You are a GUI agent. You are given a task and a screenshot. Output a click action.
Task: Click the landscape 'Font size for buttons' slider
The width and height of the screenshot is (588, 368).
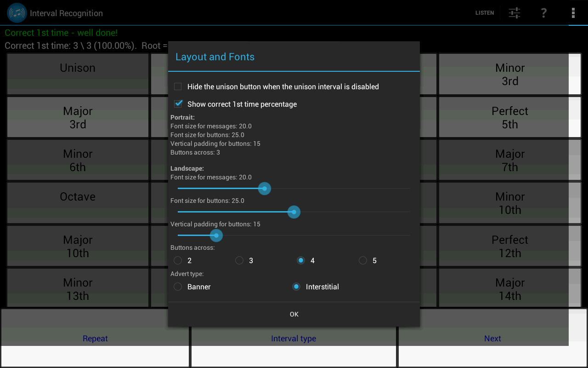point(294,212)
